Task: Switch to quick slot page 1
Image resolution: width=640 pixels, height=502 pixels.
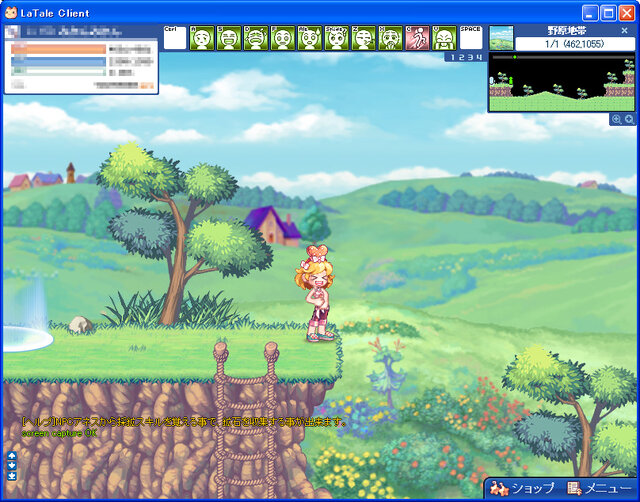Action: (453, 58)
